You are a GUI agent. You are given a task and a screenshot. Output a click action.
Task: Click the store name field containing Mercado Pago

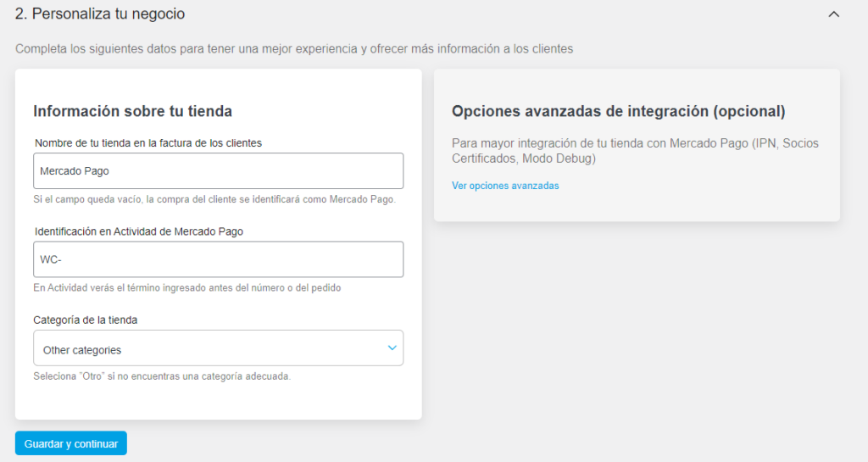tap(218, 171)
